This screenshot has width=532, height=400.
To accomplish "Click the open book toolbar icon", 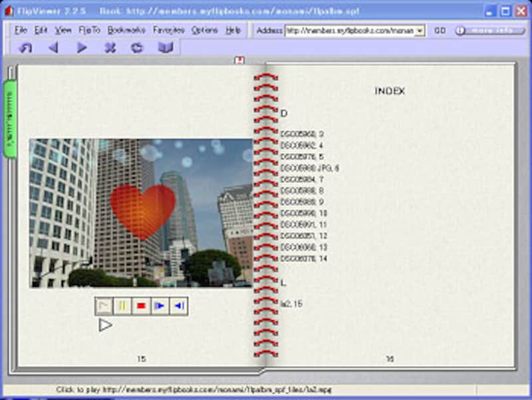I will coord(165,48).
